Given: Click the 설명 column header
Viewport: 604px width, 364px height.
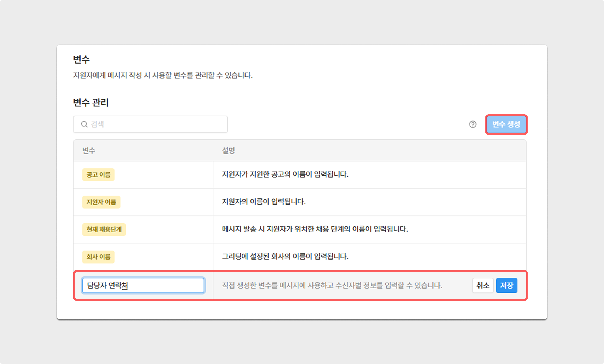Looking at the screenshot, I should coord(228,151).
